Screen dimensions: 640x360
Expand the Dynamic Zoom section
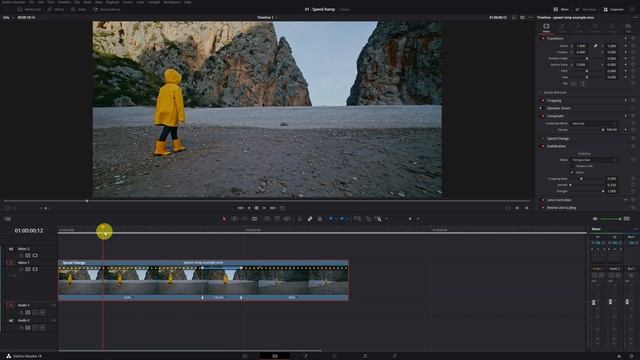point(558,108)
